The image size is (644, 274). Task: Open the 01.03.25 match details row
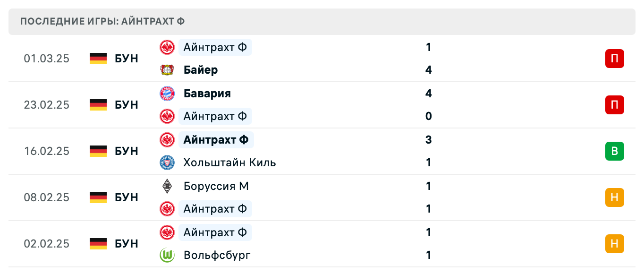pos(322,59)
